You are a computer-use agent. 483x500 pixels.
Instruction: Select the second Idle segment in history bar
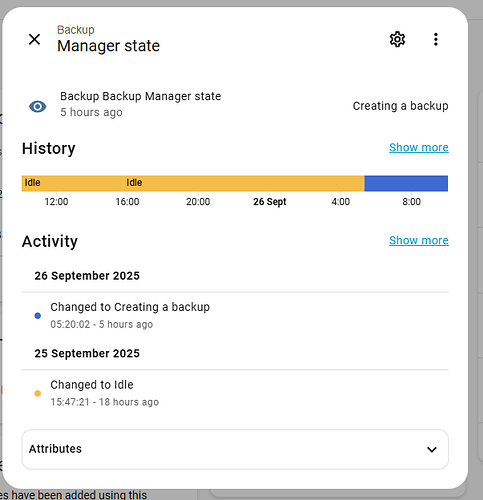pyautogui.click(x=244, y=183)
